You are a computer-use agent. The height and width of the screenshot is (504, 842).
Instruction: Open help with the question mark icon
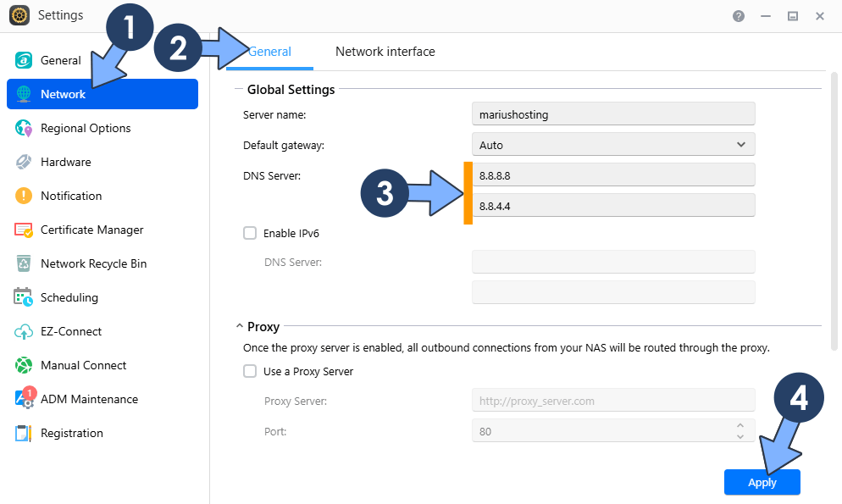[739, 16]
